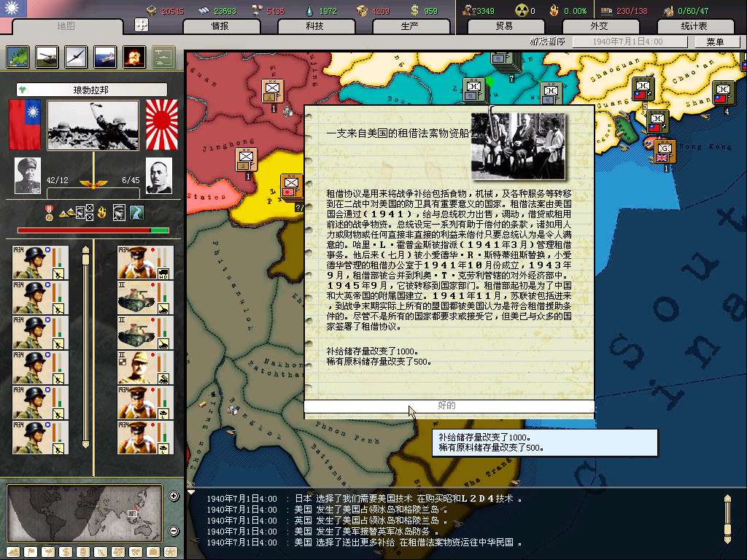Screen dimensions: 747x560
Task: Open the naval units (ship) view
Action: [x=105, y=57]
